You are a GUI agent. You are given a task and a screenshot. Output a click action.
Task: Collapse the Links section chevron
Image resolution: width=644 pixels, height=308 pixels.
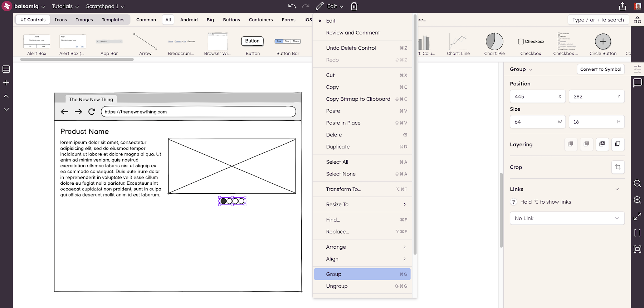(x=617, y=189)
